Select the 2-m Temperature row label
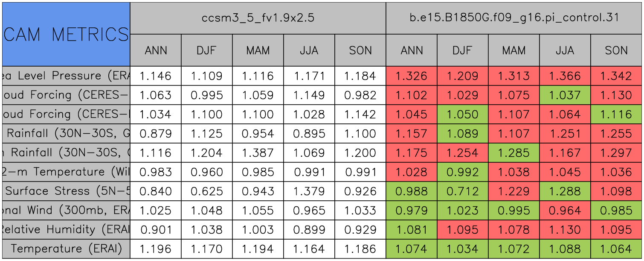 [66, 172]
